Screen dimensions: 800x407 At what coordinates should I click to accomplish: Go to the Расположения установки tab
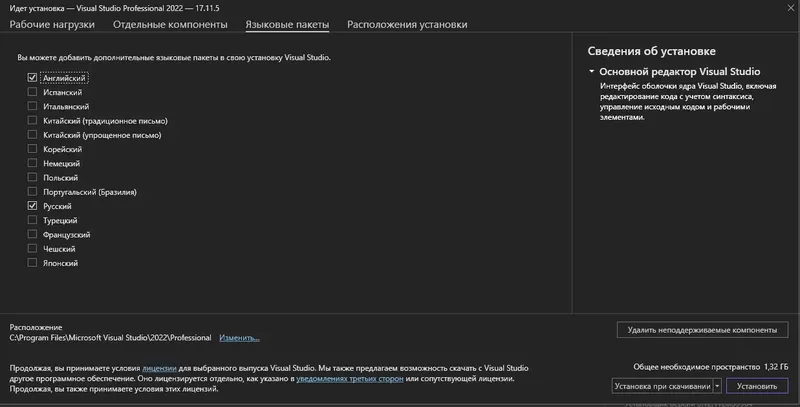coord(406,24)
